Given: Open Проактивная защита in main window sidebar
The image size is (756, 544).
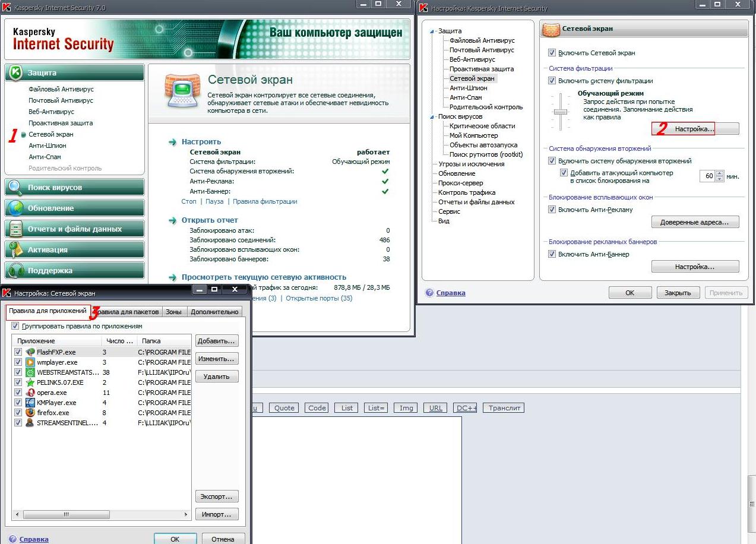Looking at the screenshot, I should (61, 123).
